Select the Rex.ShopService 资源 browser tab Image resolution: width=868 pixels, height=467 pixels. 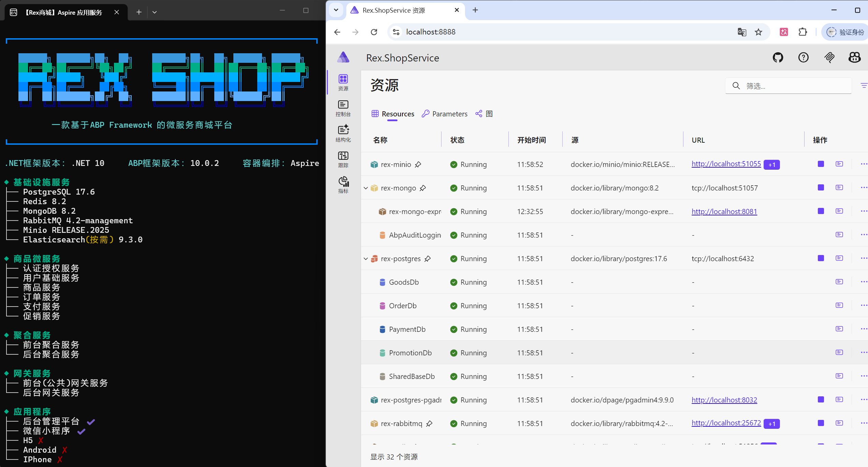(x=405, y=10)
